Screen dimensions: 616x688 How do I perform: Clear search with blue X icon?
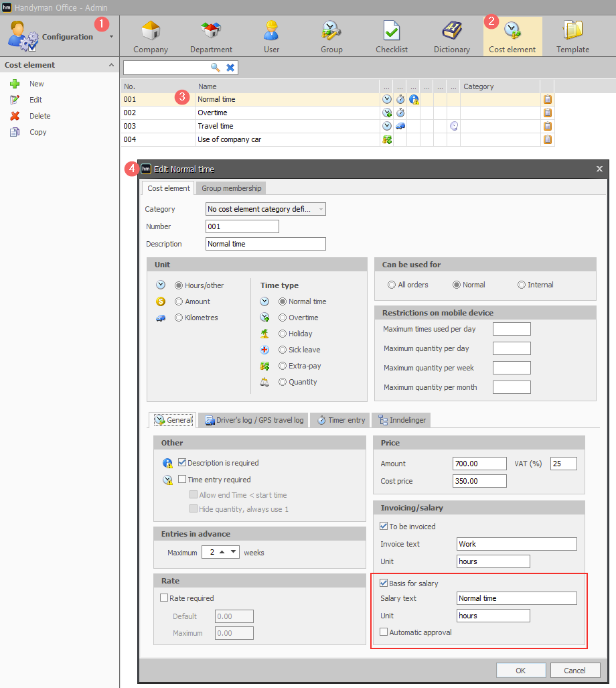click(230, 68)
